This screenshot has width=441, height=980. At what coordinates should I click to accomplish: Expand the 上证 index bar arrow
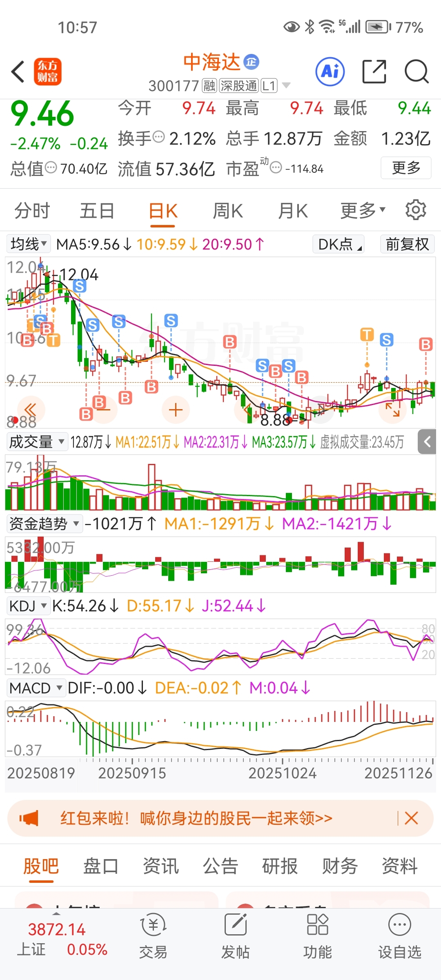pos(56,914)
